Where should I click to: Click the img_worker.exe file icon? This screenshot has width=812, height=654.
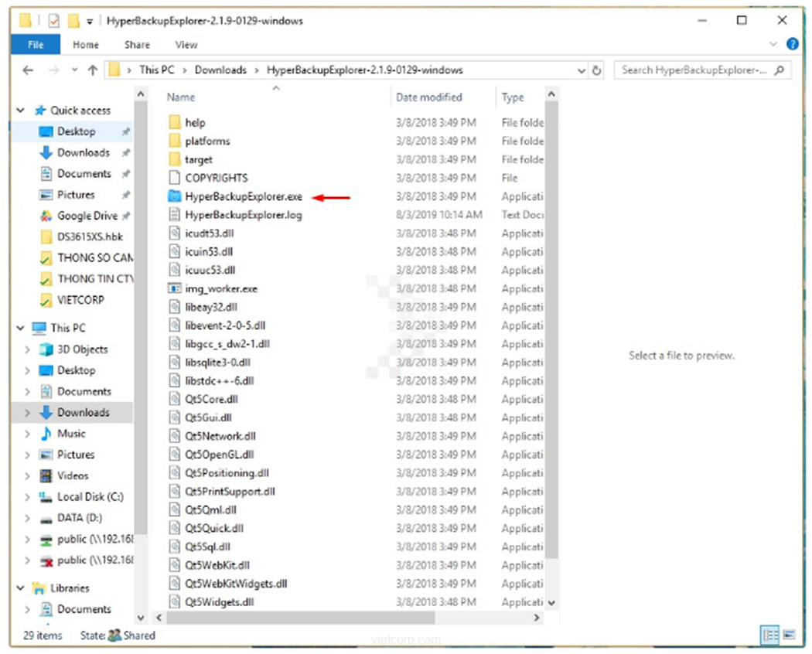[174, 288]
